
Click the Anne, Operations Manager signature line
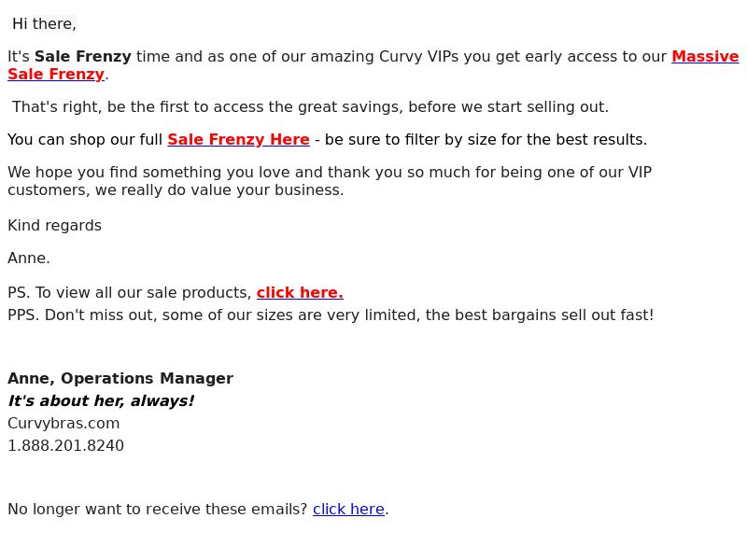(x=120, y=378)
